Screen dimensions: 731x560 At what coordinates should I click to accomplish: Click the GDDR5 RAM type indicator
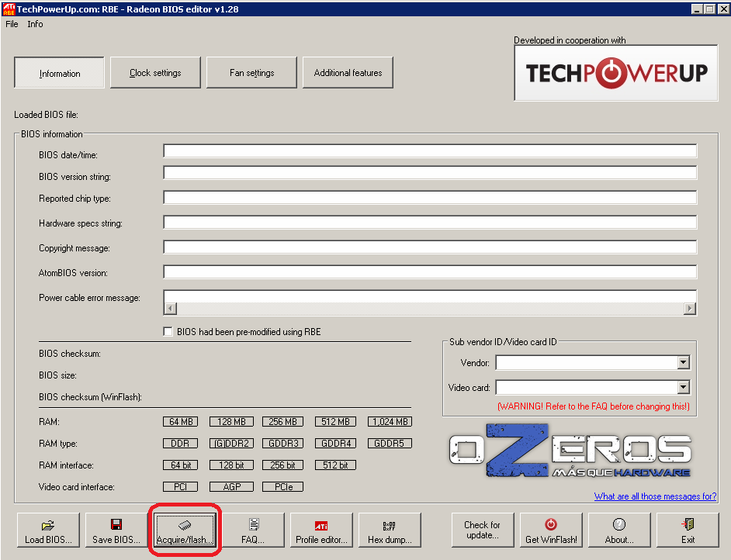point(390,443)
